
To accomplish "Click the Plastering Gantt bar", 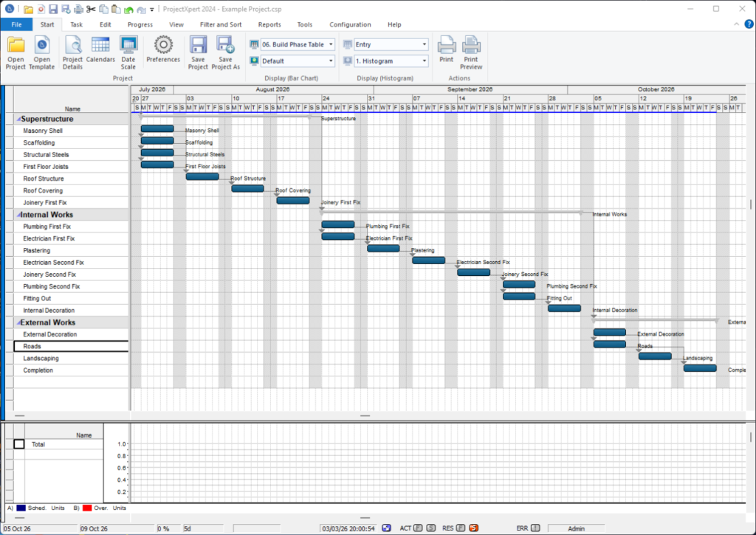I will tap(383, 248).
